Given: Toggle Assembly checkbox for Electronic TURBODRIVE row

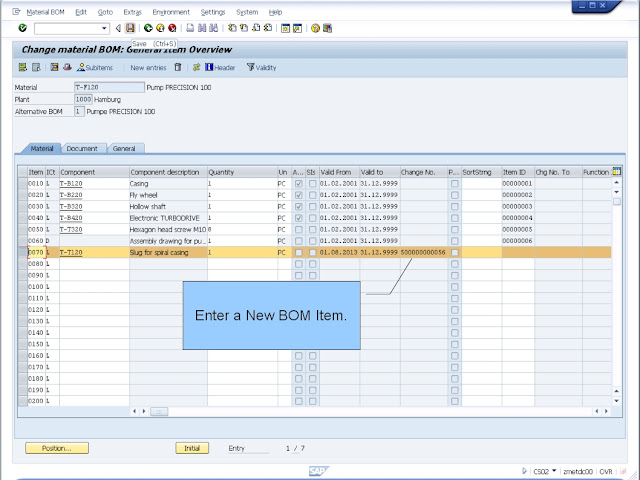Looking at the screenshot, I should pyautogui.click(x=299, y=218).
